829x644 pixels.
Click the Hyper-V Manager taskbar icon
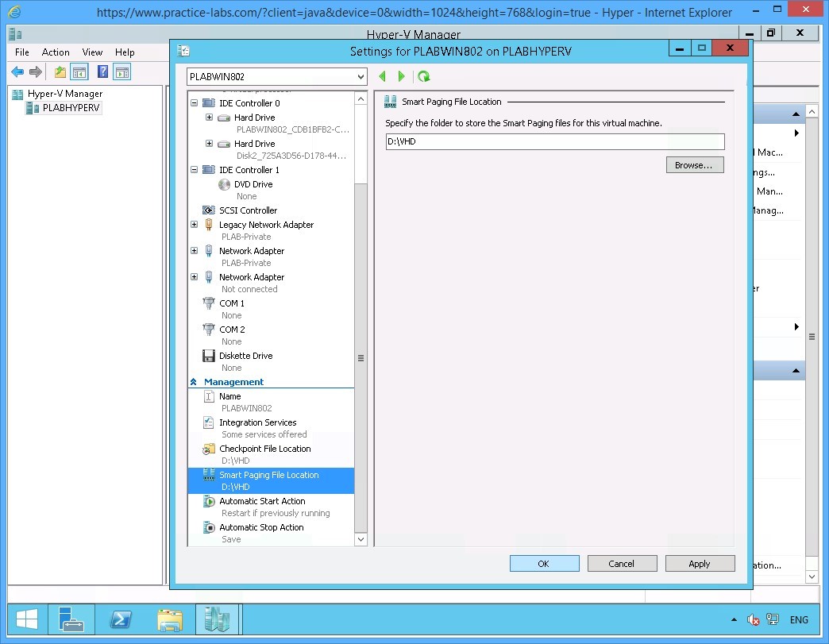[217, 619]
